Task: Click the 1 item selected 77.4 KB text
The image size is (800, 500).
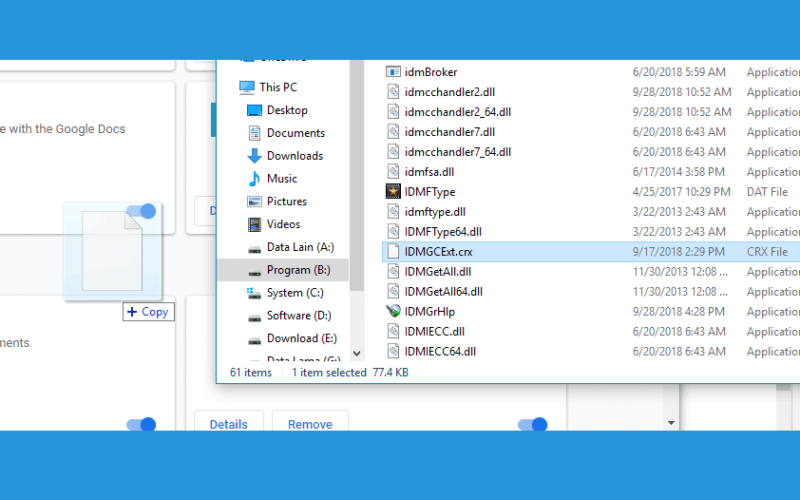Action: coord(350,372)
